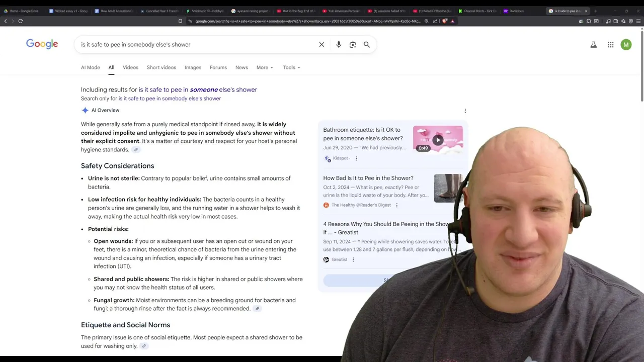Viewport: 644px width, 362px height.
Task: Expand the Tools dropdown
Action: coord(291,67)
